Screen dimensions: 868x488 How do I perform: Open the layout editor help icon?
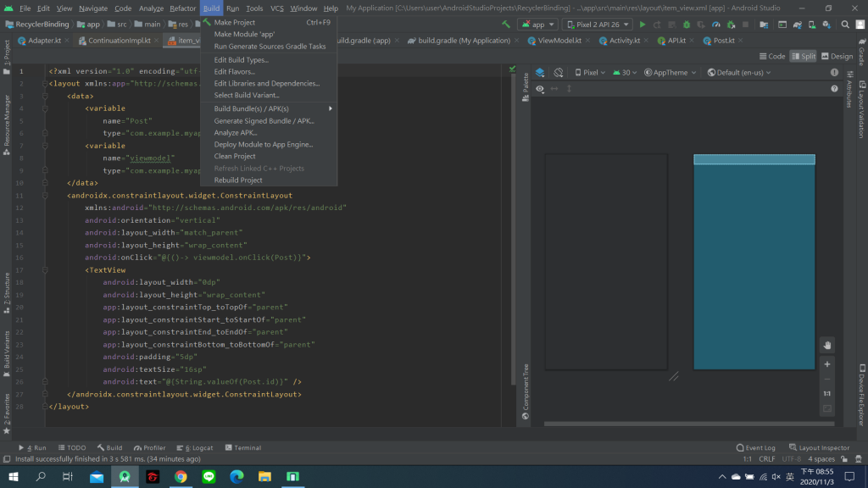834,88
